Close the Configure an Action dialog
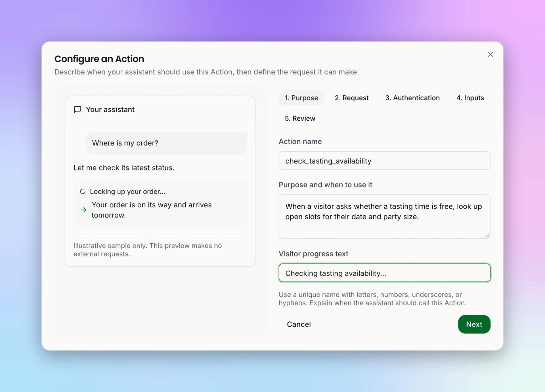Viewport: 545px width, 392px height. pyautogui.click(x=490, y=54)
